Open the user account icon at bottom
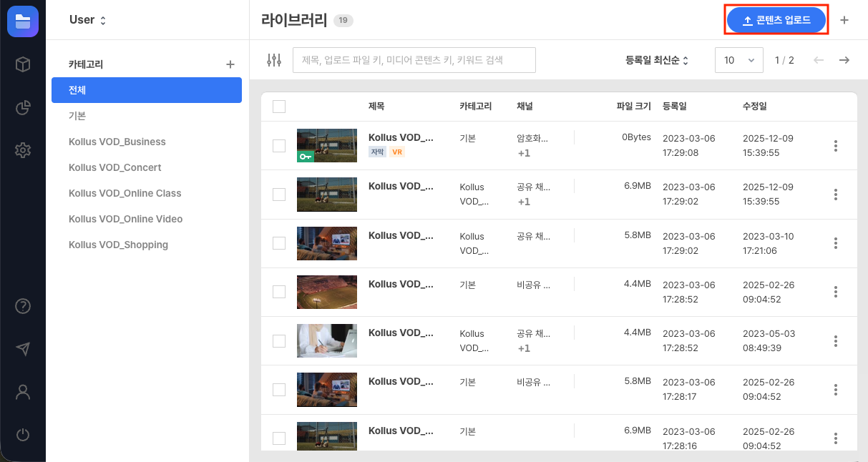The height and width of the screenshot is (462, 868). [x=22, y=391]
